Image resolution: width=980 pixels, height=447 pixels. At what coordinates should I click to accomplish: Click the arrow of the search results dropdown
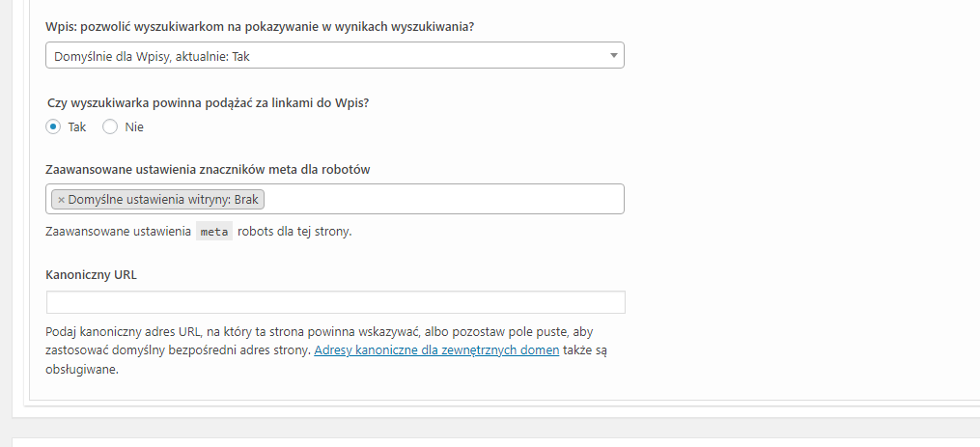[x=613, y=56]
